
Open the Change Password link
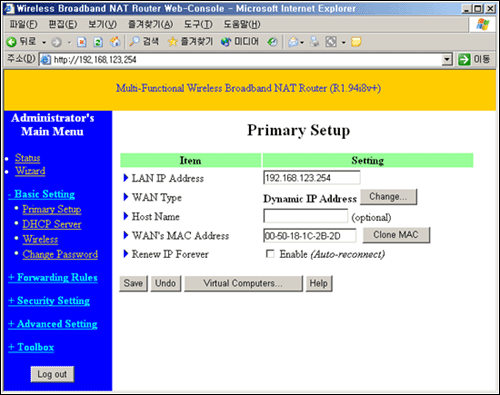point(60,254)
